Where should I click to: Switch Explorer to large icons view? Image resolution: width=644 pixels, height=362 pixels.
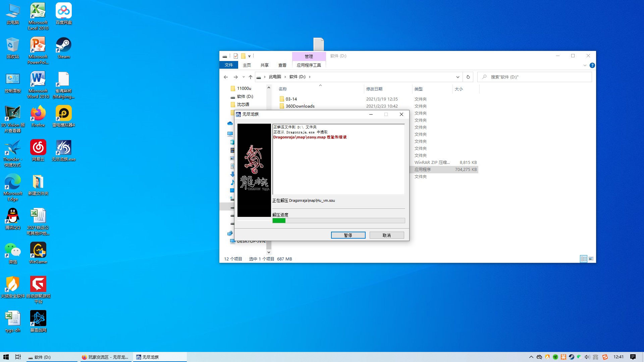point(591,259)
